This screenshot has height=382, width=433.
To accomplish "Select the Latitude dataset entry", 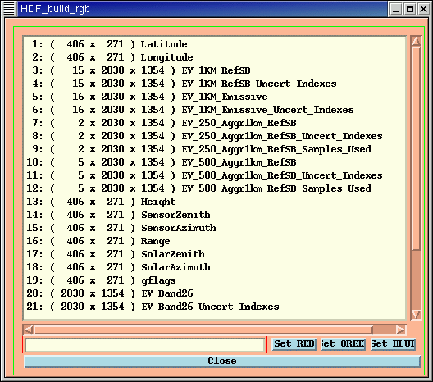I will point(214,44).
